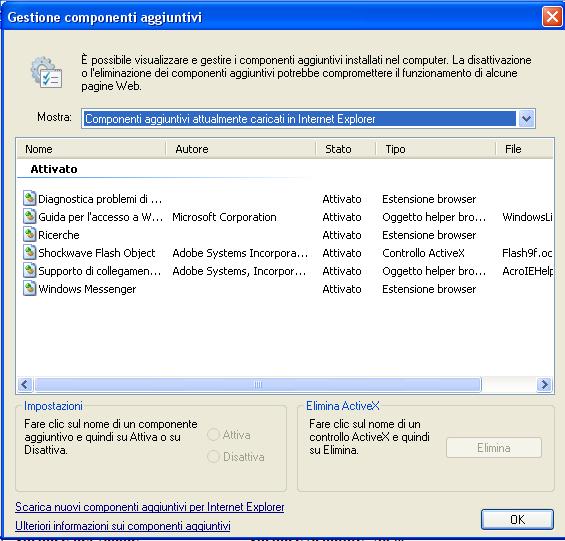Image resolution: width=565 pixels, height=541 pixels.
Task: Click the OK button
Action: [x=517, y=519]
